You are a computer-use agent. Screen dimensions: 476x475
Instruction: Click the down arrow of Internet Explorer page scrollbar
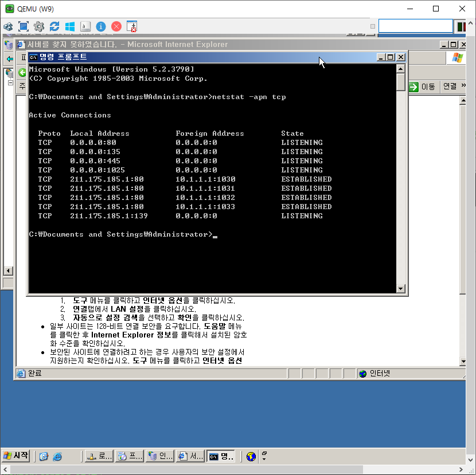click(x=463, y=361)
